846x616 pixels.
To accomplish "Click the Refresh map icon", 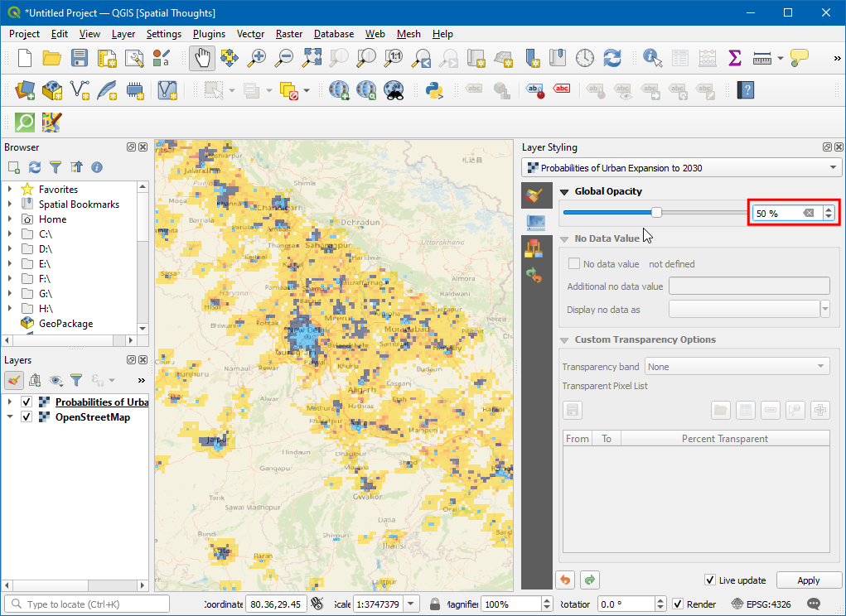I will click(x=612, y=58).
